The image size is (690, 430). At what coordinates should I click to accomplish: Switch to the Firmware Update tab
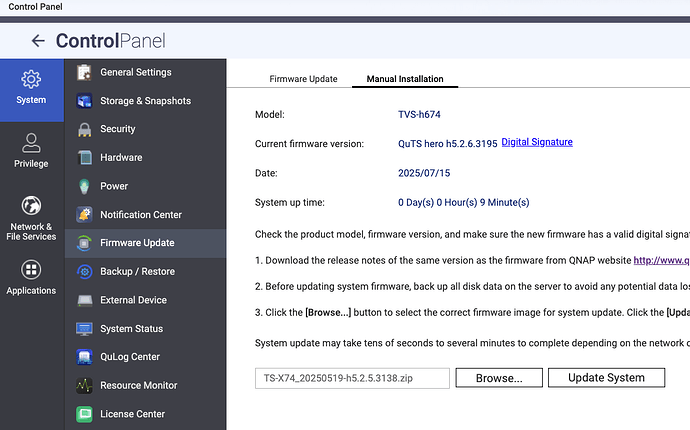pyautogui.click(x=303, y=79)
